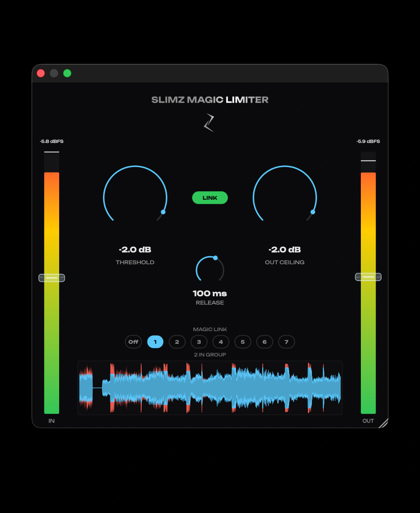This screenshot has height=513, width=420.
Task: Click the 100 ms release value
Action: 210,293
